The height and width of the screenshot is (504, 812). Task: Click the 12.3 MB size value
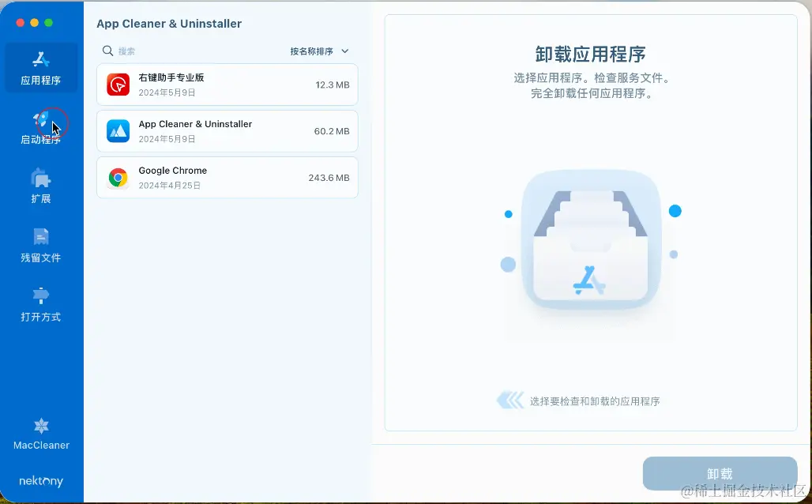pos(333,85)
